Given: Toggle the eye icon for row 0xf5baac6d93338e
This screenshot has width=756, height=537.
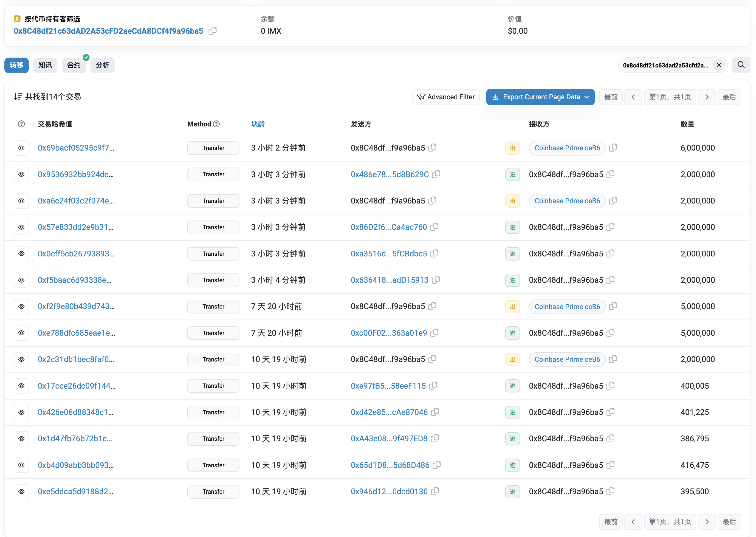Looking at the screenshot, I should point(21,280).
